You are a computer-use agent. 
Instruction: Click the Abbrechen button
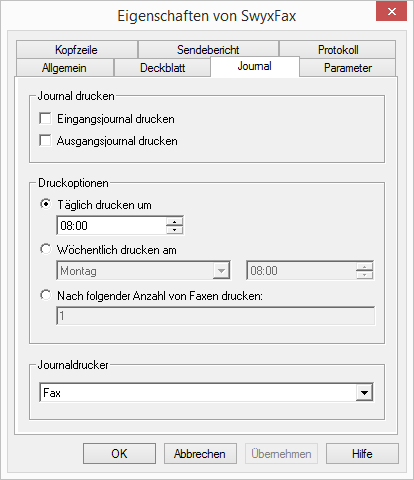pos(200,454)
